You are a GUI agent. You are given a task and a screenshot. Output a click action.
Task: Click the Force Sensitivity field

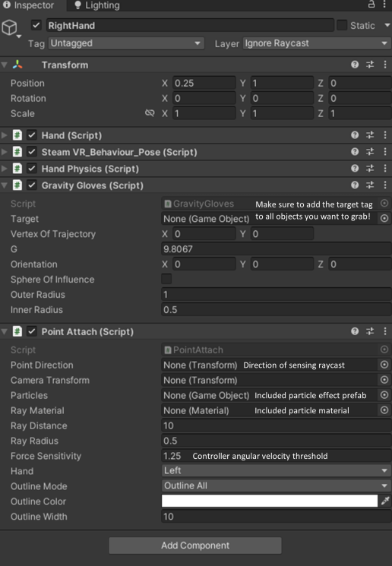[x=276, y=456]
